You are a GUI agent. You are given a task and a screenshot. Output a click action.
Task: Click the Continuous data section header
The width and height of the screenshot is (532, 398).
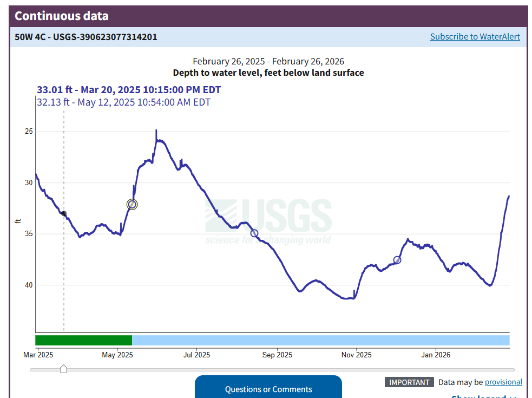pos(62,16)
